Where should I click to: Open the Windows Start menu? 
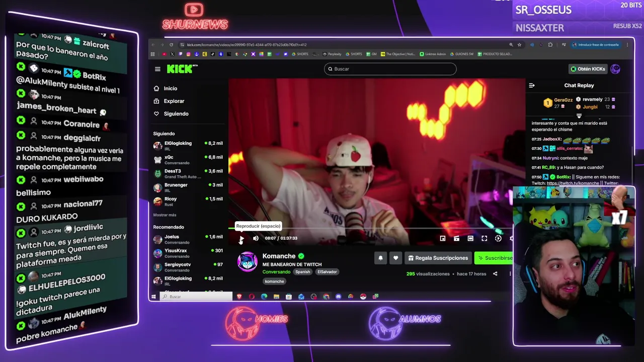click(x=154, y=297)
